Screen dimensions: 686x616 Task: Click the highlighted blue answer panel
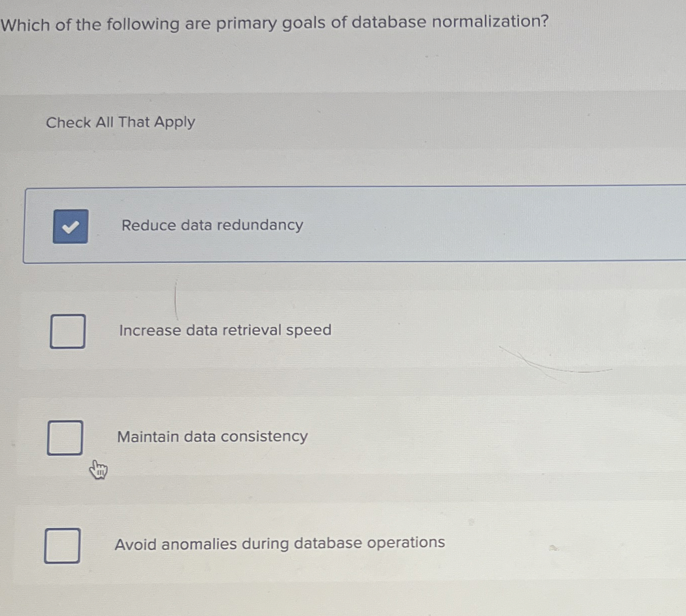[351, 225]
